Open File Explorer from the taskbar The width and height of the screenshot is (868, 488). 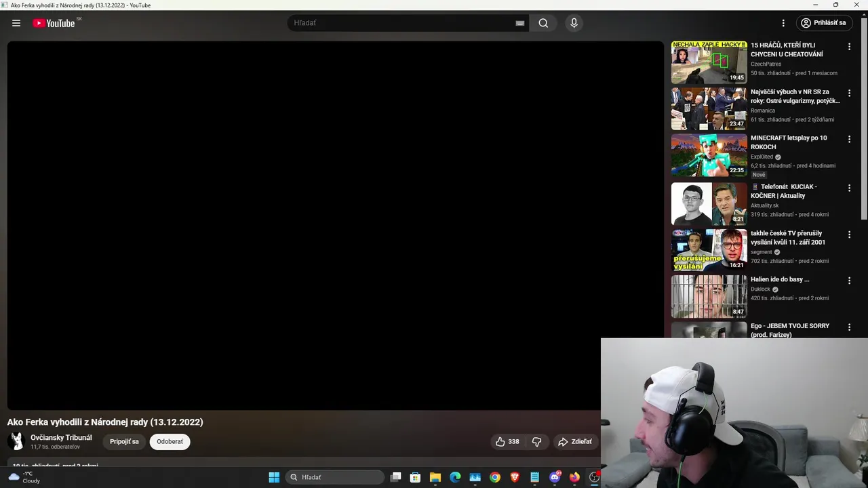click(435, 477)
